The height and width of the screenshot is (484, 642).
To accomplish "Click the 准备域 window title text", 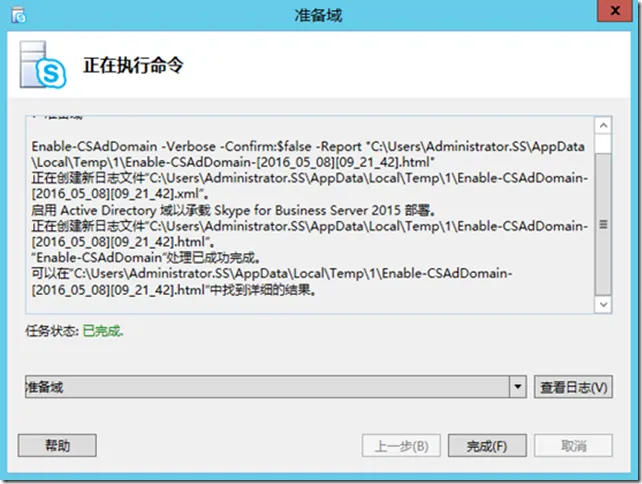I will coord(318,15).
